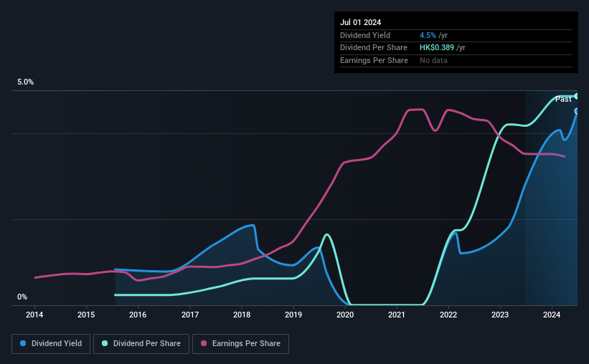Screen dimensions: 589x364
Task: Click the teal endpoint marker on Dividend Per Share line
Action: (577, 96)
